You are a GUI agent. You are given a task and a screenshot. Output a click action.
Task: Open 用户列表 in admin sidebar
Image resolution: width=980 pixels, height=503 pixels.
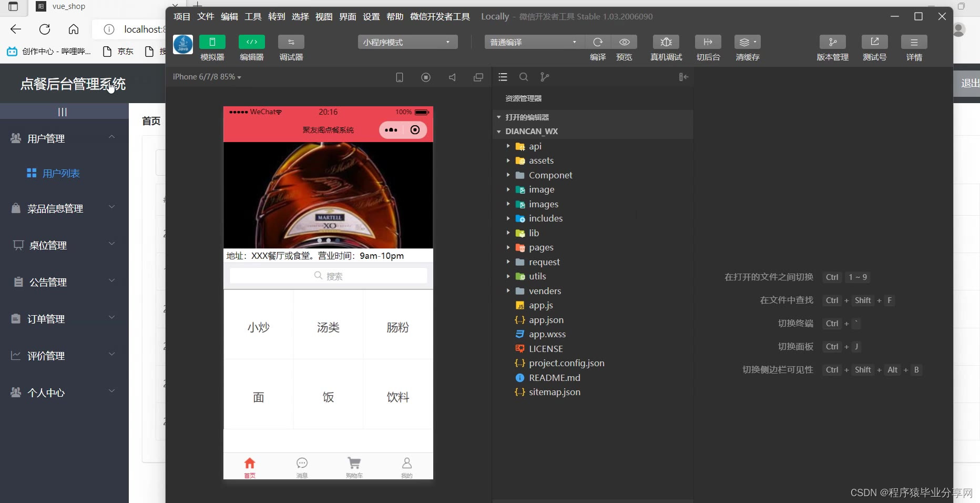coord(60,173)
